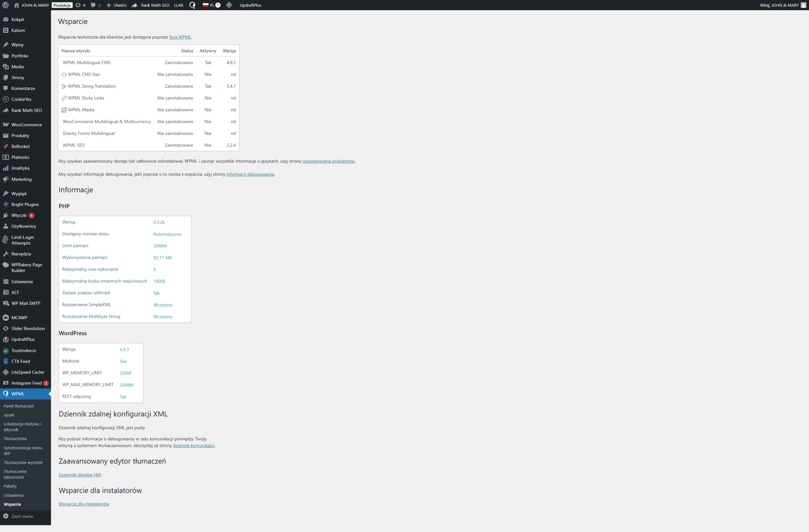This screenshot has width=809, height=532.
Task: Click user avatar next to Witaj greeting
Action: (x=803, y=5)
